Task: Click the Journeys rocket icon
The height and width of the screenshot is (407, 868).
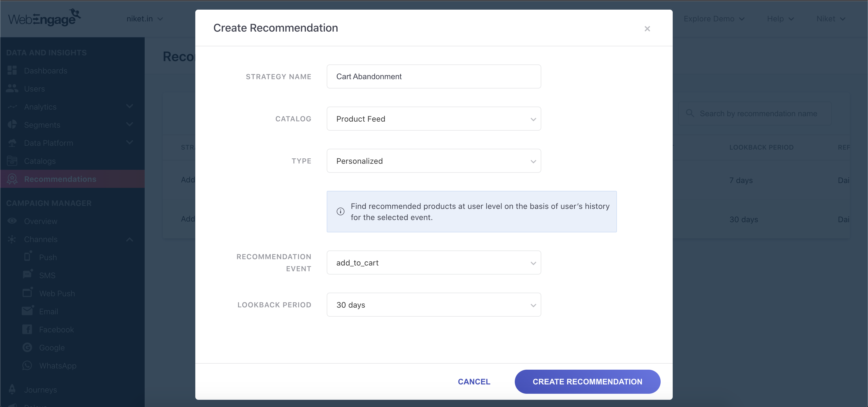Action: point(12,389)
